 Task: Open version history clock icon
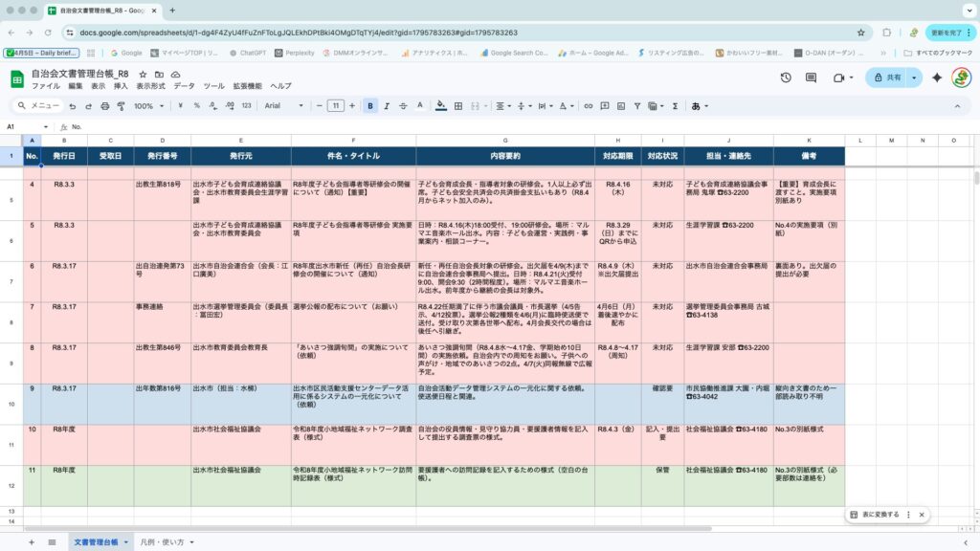pos(786,77)
